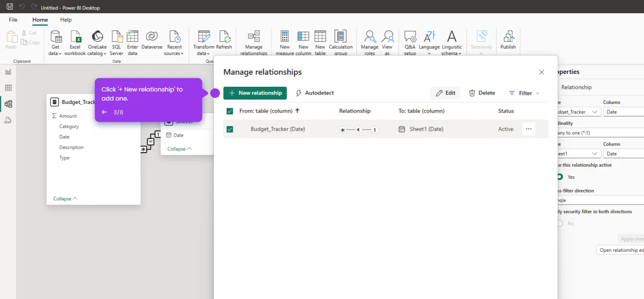
Task: Collapse the Sheet1 table card
Action: point(180,149)
